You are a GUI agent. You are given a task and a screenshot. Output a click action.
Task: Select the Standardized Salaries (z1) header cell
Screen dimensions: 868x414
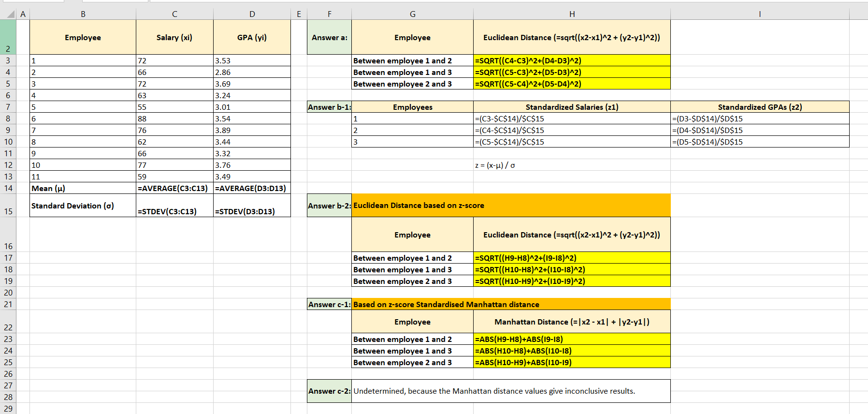[x=571, y=107]
